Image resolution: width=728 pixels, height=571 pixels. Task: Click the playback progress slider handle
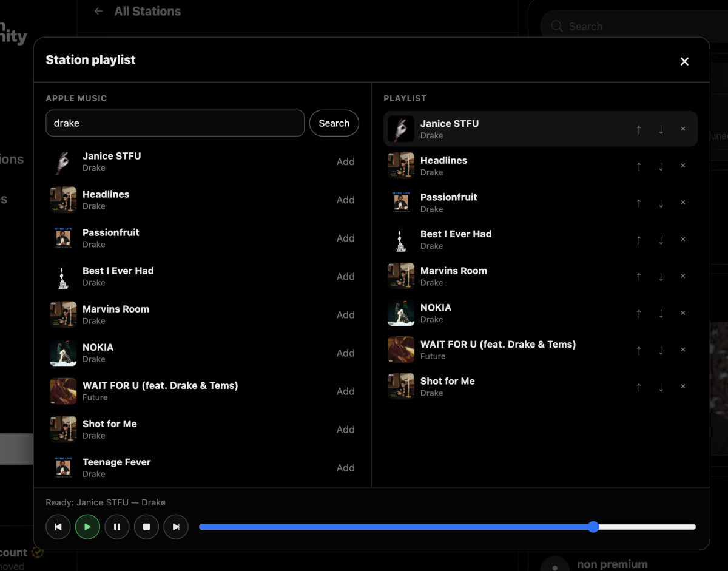593,527
